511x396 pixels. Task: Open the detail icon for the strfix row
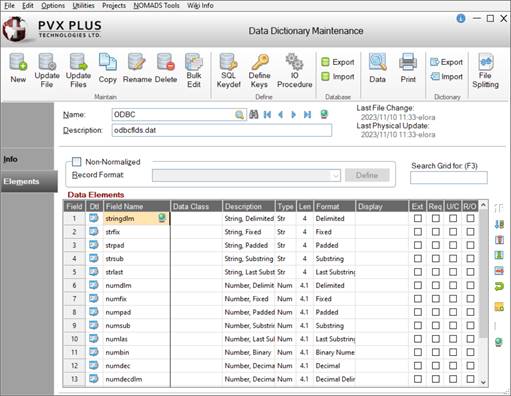[94, 232]
